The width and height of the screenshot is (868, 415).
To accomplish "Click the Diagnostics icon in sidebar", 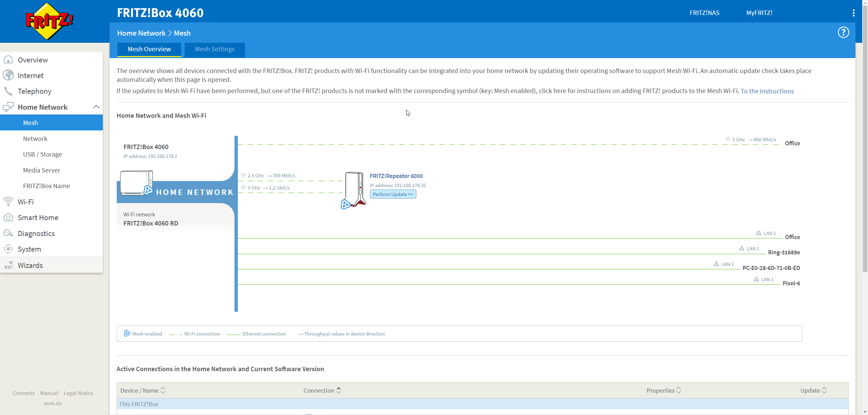I will (x=8, y=233).
